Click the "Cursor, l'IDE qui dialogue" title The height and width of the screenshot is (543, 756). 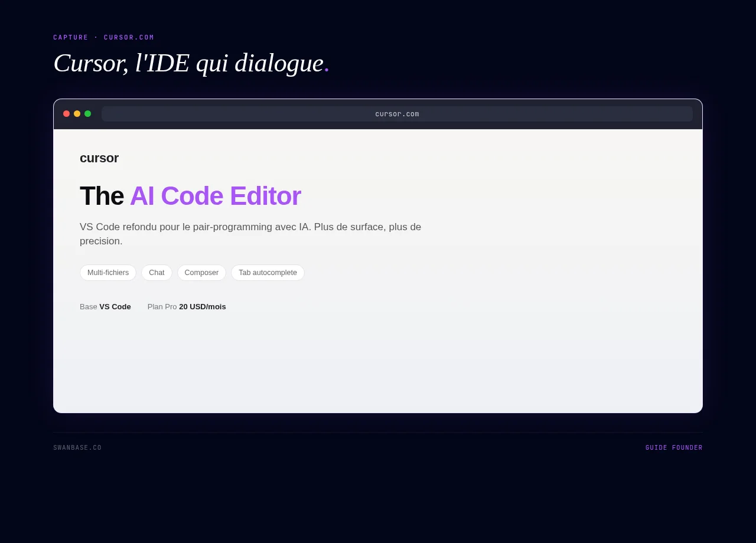tap(191, 63)
